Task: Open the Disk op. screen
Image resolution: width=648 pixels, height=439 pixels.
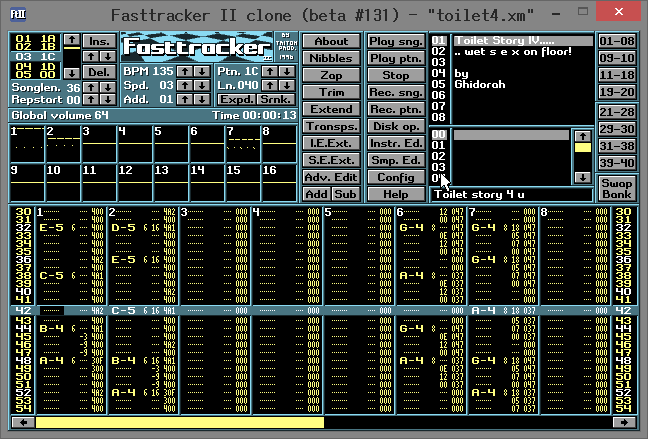Action: (396, 125)
